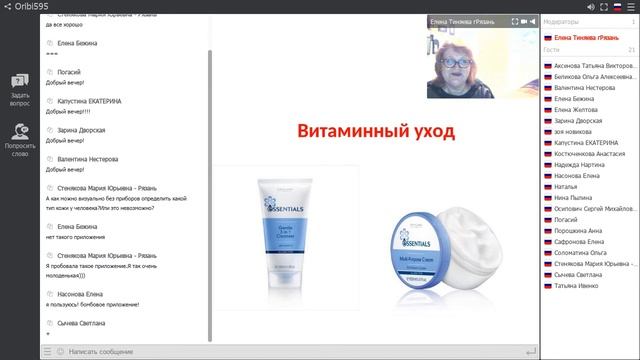Focus the "Написать сообщение" input field
The height and width of the screenshot is (360, 640).
click(x=294, y=351)
